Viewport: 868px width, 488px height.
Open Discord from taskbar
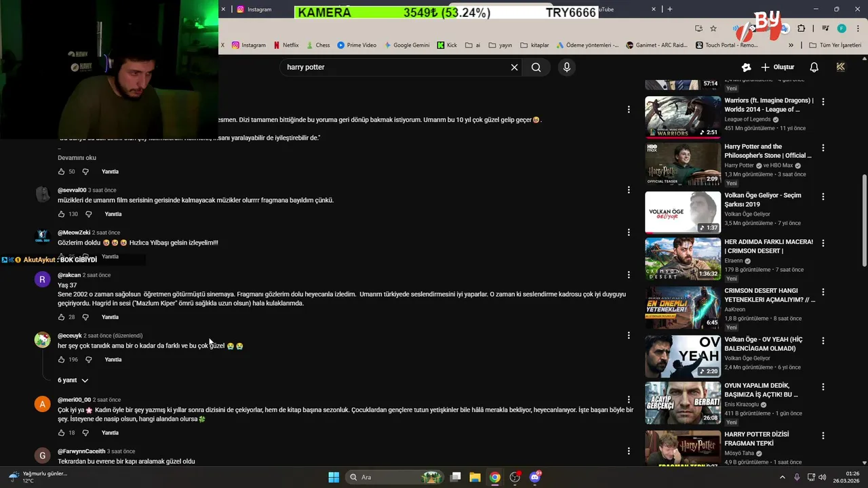click(535, 477)
